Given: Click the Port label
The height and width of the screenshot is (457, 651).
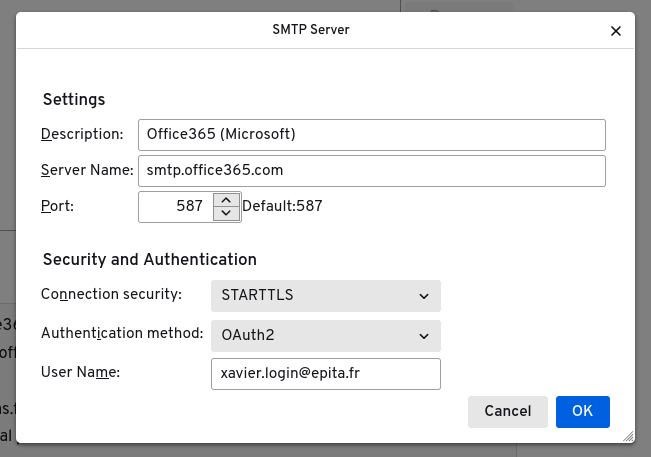Looking at the screenshot, I should (57, 206).
